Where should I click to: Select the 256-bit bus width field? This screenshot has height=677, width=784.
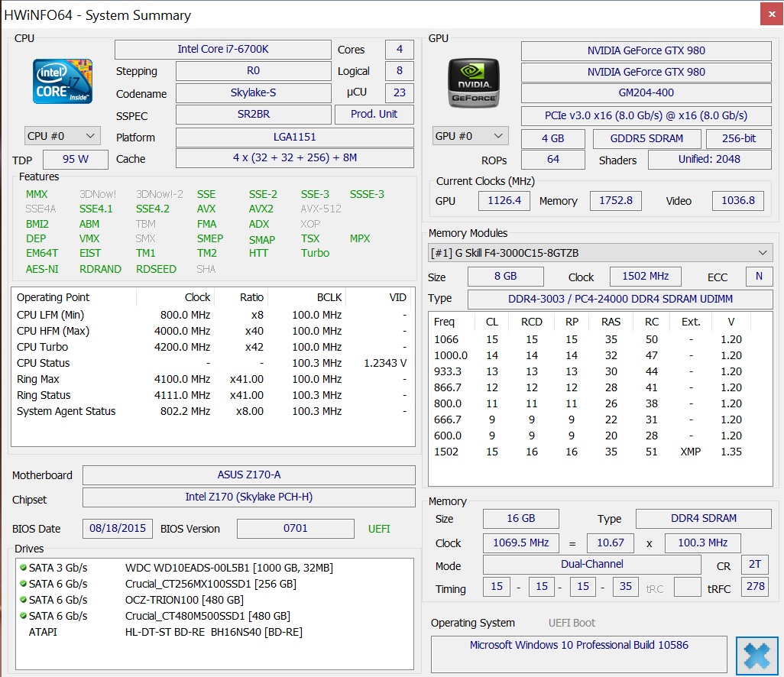coord(739,139)
